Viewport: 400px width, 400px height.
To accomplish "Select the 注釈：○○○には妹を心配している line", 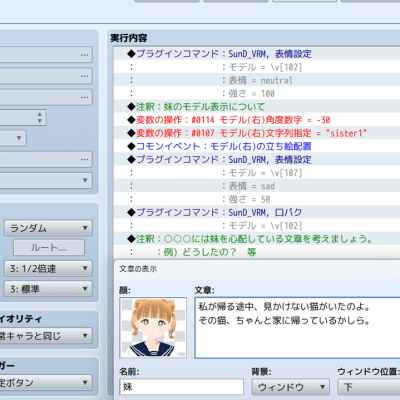I will (257, 239).
